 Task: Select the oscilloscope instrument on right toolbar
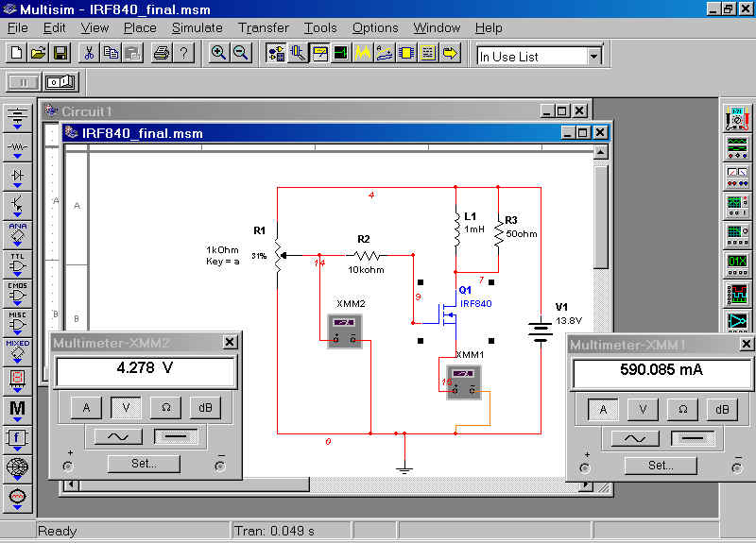click(x=737, y=206)
